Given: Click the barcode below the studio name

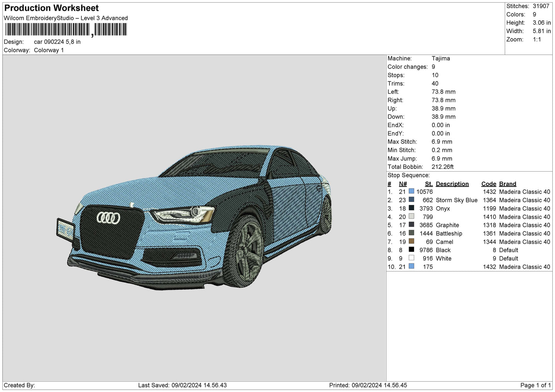Looking at the screenshot, I should click(x=66, y=30).
